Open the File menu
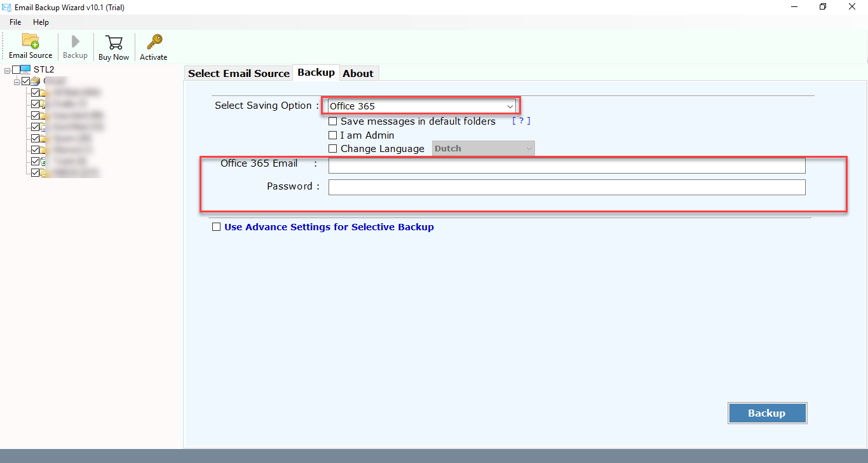The height and width of the screenshot is (463, 868). pos(15,22)
